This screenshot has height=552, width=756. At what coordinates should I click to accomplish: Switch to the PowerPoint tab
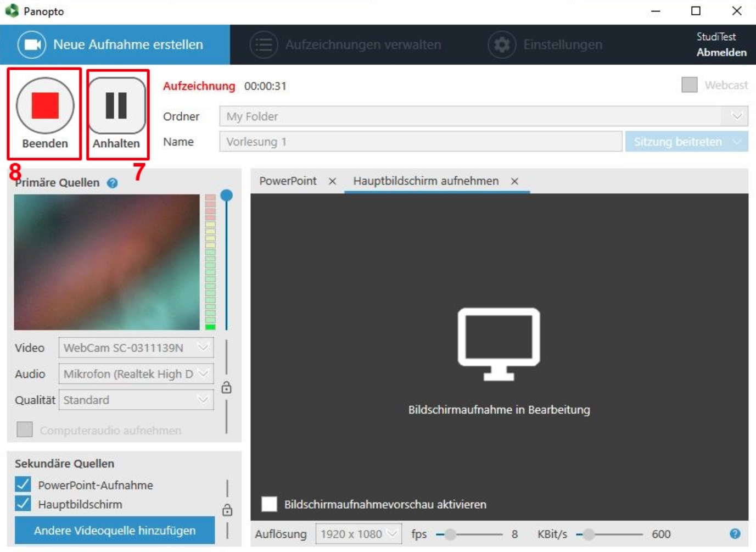(288, 181)
